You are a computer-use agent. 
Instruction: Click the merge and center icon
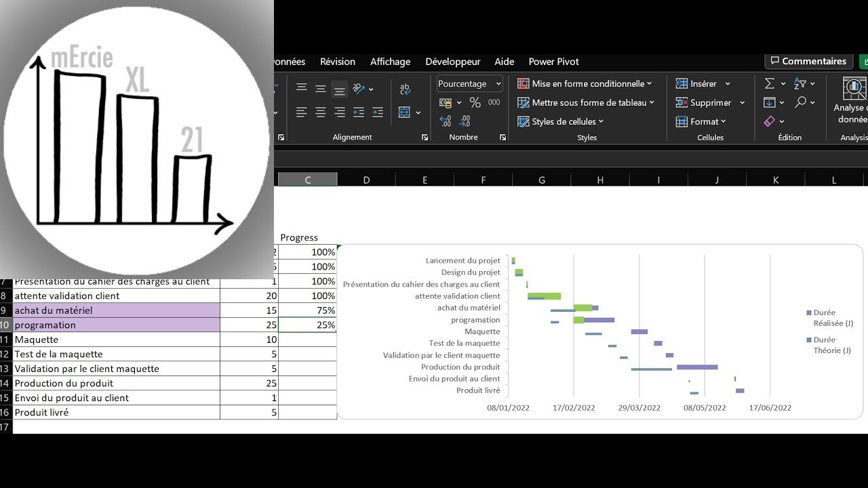pos(404,112)
